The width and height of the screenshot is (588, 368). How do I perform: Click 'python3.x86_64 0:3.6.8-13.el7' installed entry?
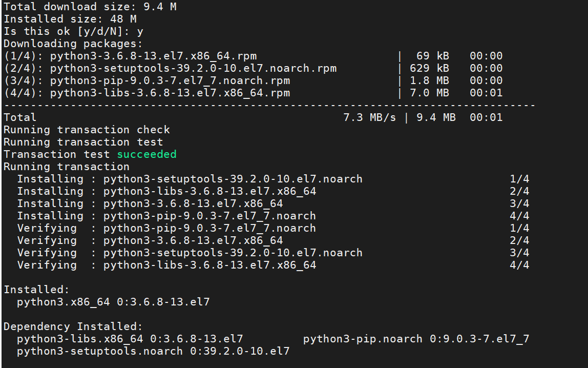click(x=113, y=302)
